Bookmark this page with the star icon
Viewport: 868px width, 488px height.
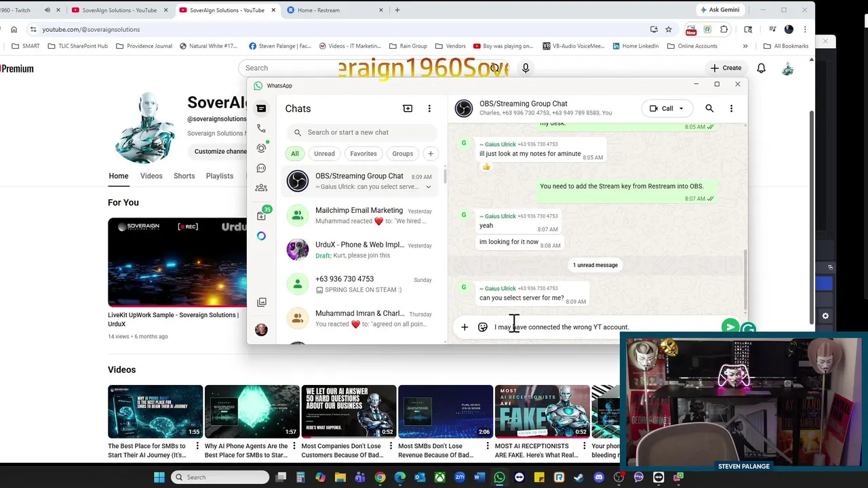(x=669, y=29)
